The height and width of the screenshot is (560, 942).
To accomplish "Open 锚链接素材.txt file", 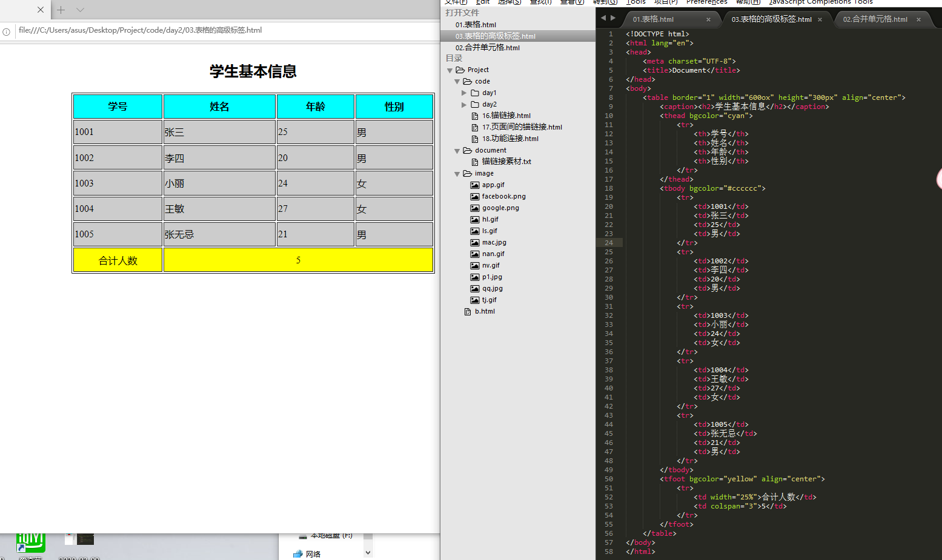I will 506,162.
